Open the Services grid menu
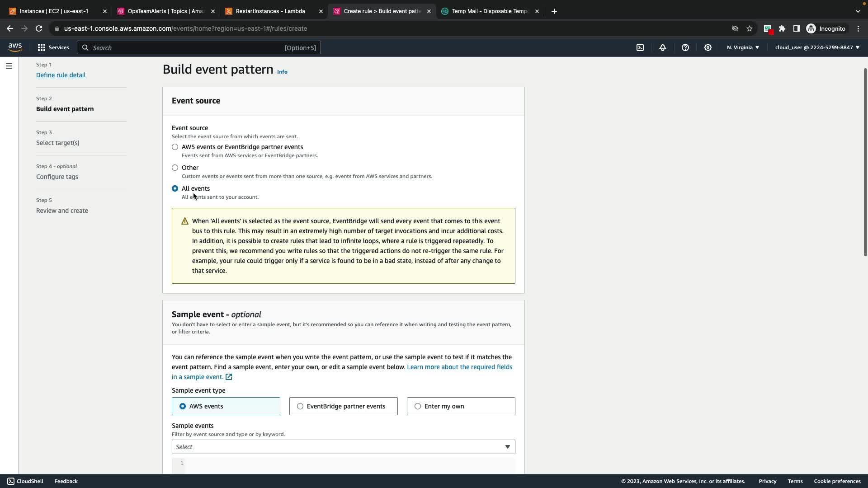The width and height of the screenshot is (868, 488). point(53,47)
